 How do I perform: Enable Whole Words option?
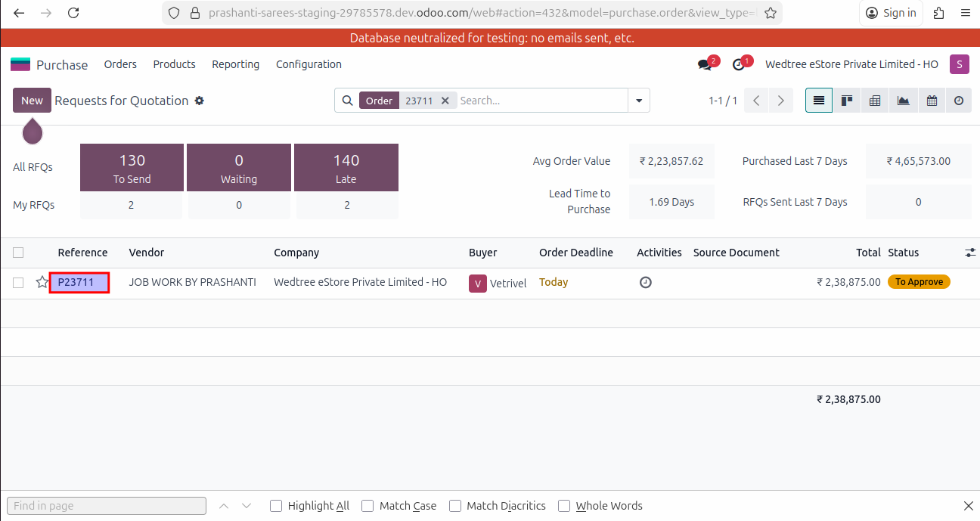tap(564, 506)
